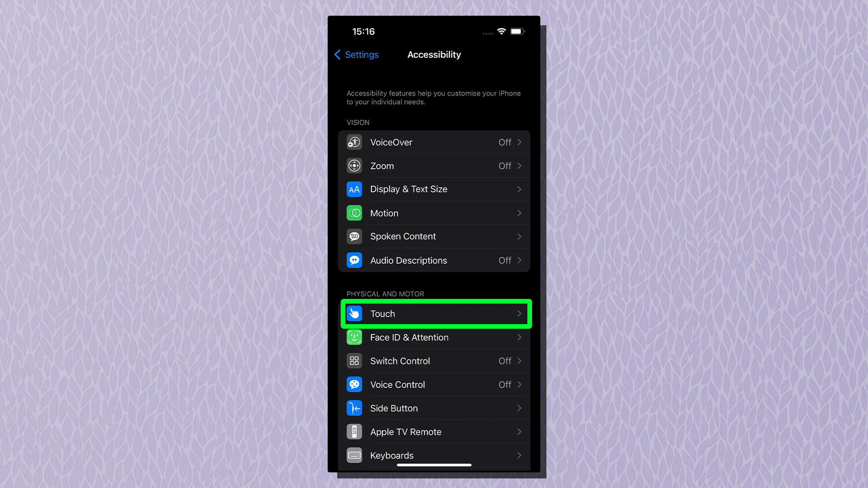The image size is (868, 488).
Task: Select the Spoken Content menu item
Action: click(434, 236)
